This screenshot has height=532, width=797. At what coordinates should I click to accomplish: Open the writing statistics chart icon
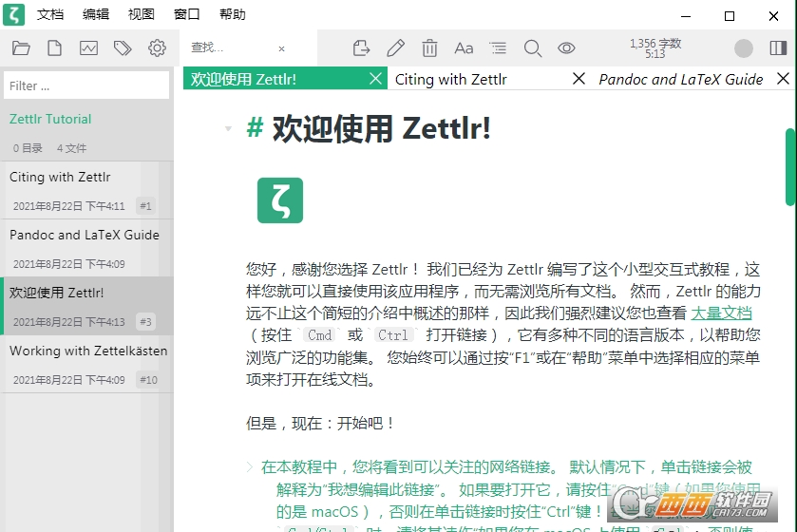tap(88, 48)
